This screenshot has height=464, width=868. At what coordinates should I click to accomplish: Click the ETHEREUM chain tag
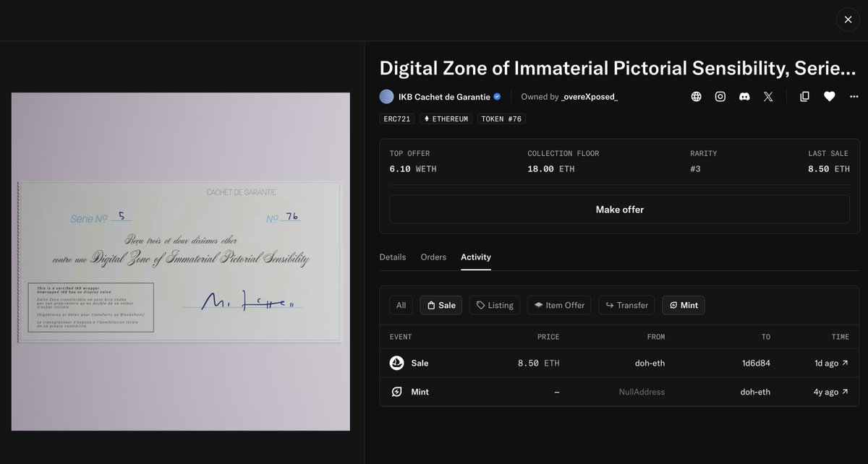coord(446,119)
